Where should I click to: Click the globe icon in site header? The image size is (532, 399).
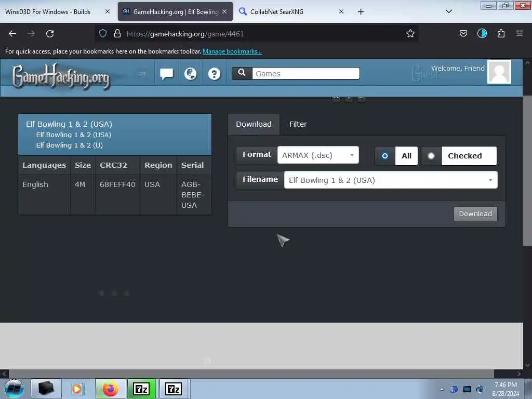tap(190, 74)
